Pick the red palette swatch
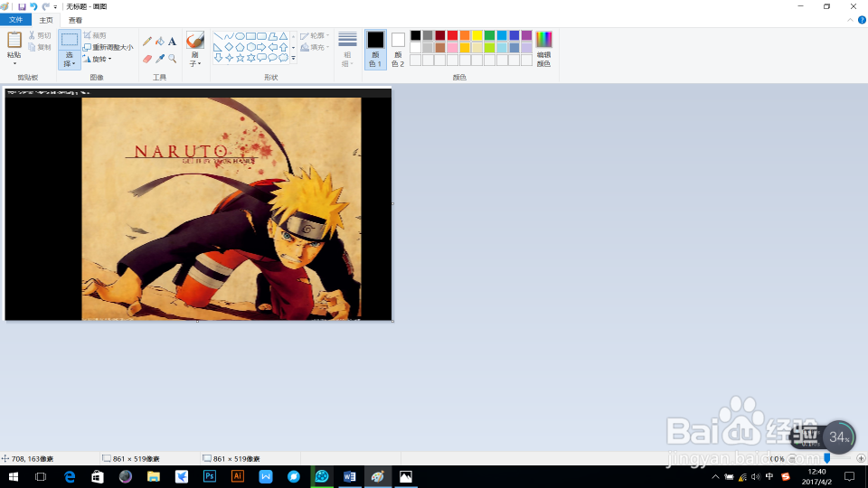Viewport: 868px width, 488px height. click(452, 35)
